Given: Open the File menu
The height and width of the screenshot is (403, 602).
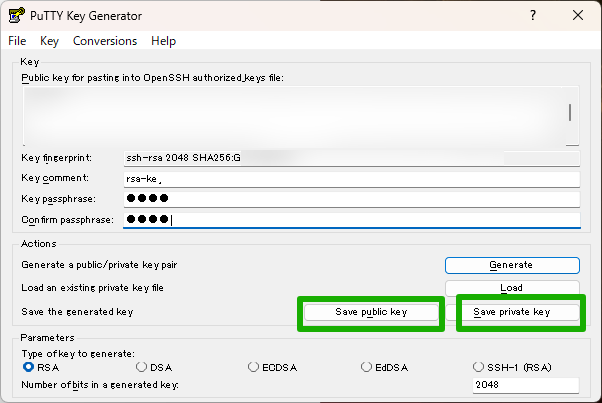Looking at the screenshot, I should click(x=17, y=41).
